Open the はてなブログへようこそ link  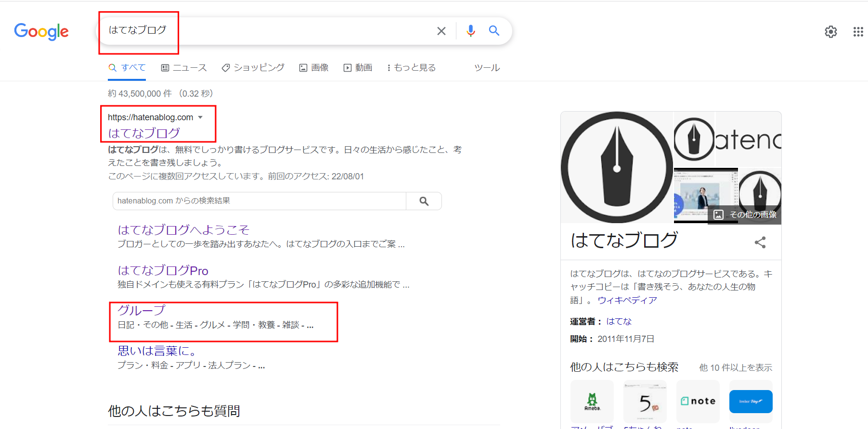click(183, 230)
